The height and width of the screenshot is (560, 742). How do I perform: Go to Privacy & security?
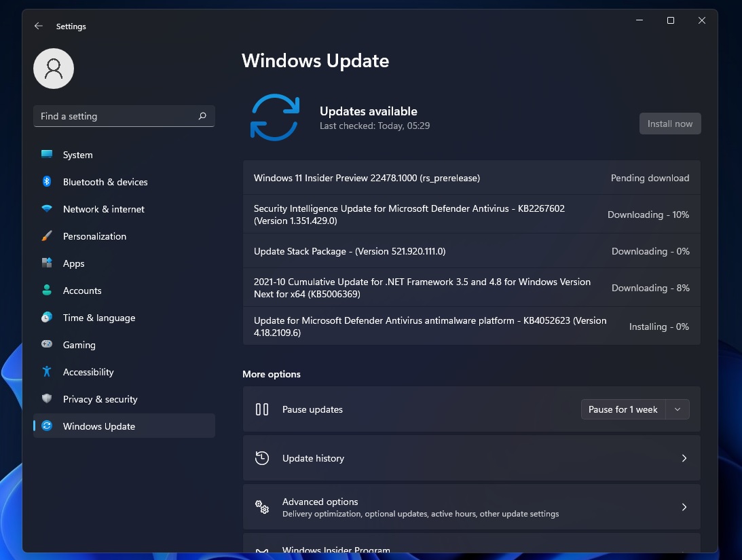coord(124,399)
